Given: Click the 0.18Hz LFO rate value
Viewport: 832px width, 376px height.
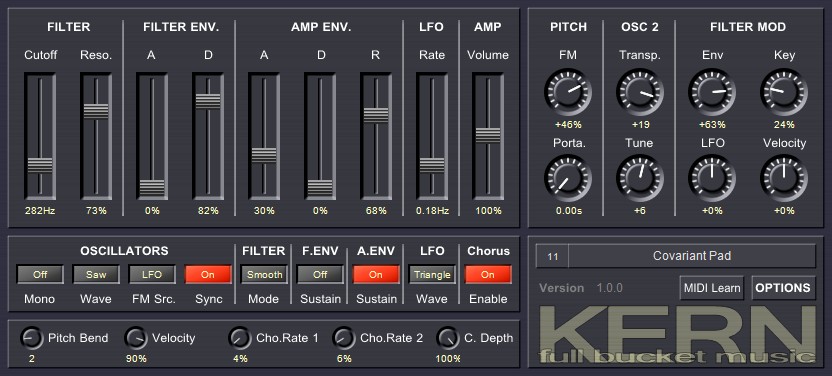Looking at the screenshot, I should 432,211.
